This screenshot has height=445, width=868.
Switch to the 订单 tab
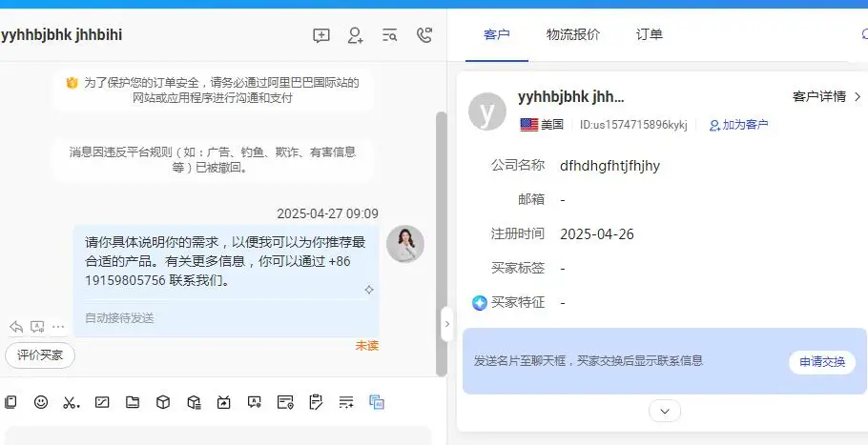click(650, 35)
